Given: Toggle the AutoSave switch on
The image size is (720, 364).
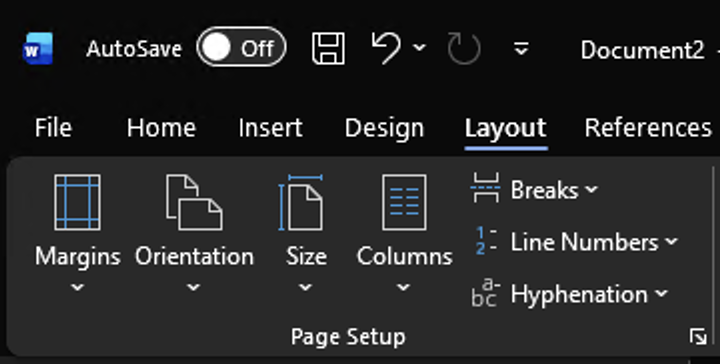Looking at the screenshot, I should point(241,47).
